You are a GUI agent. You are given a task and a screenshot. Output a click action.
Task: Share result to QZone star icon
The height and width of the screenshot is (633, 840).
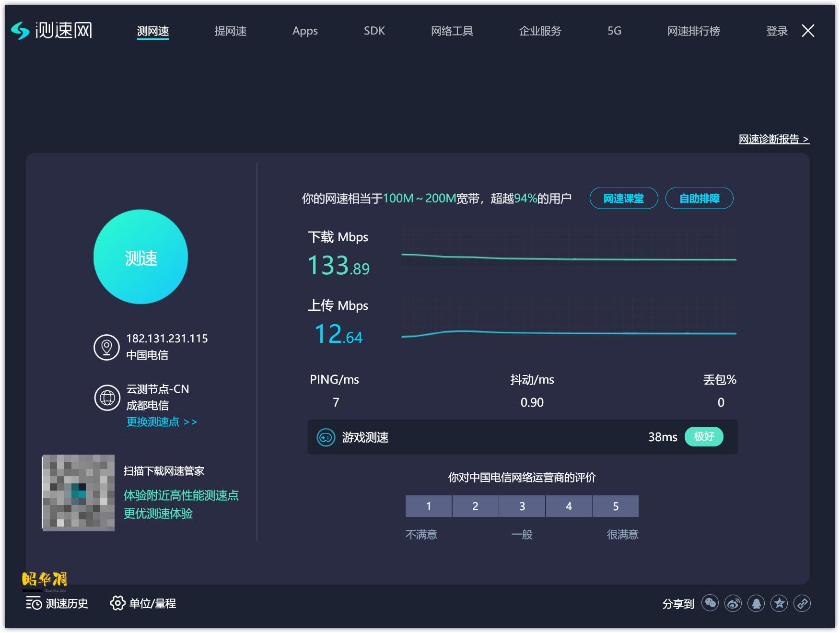[778, 604]
